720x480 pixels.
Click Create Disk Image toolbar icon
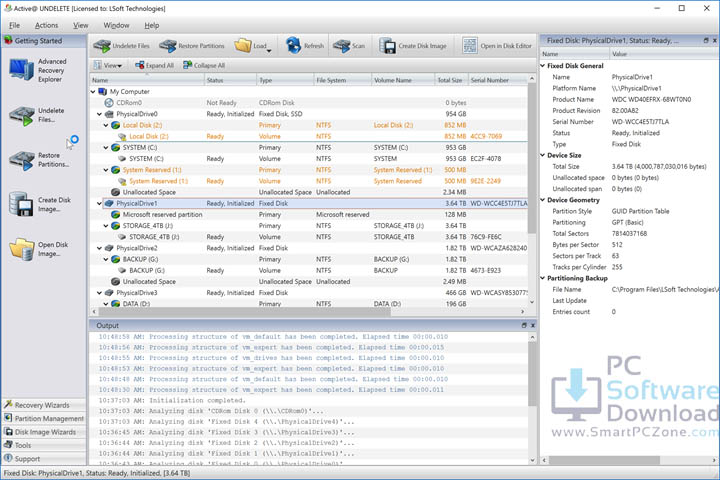pos(387,46)
